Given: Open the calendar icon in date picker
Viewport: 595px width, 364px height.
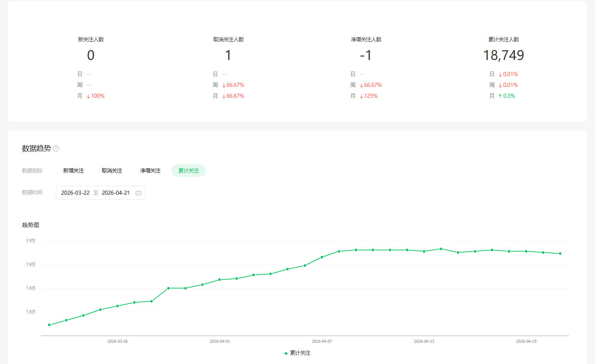Looking at the screenshot, I should [138, 193].
